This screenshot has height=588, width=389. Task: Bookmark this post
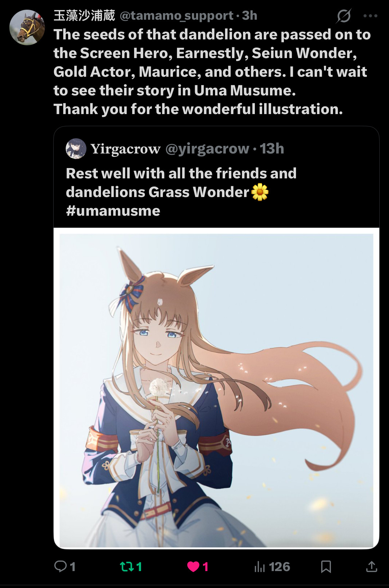(326, 567)
